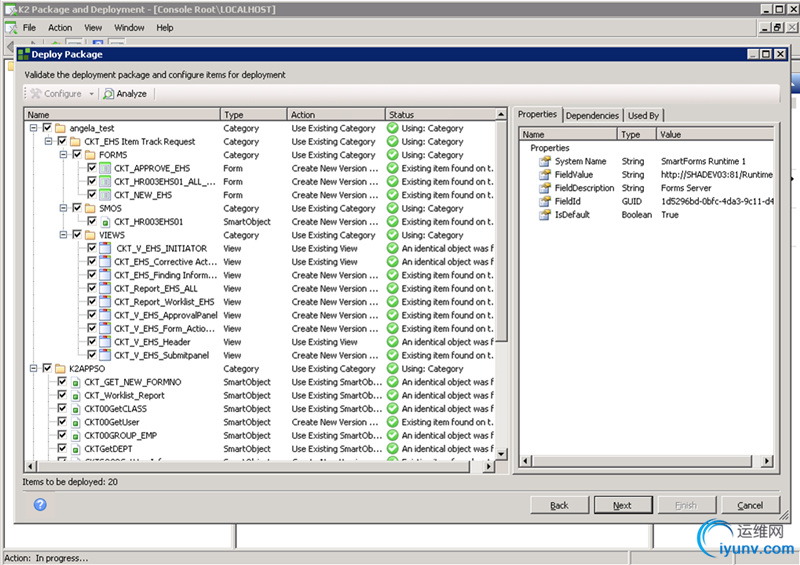Open the Action menu

tap(60, 28)
